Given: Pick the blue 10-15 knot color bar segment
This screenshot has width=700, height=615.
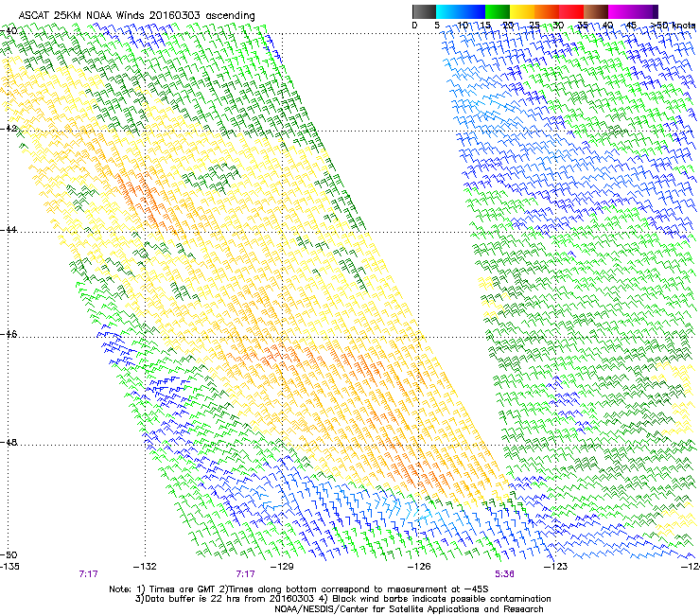Looking at the screenshot, I should coord(473,11).
